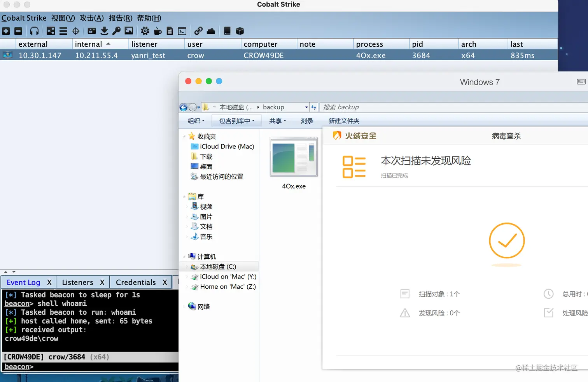Open the Help book icon in toolbar
Image resolution: width=588 pixels, height=382 pixels.
(227, 31)
